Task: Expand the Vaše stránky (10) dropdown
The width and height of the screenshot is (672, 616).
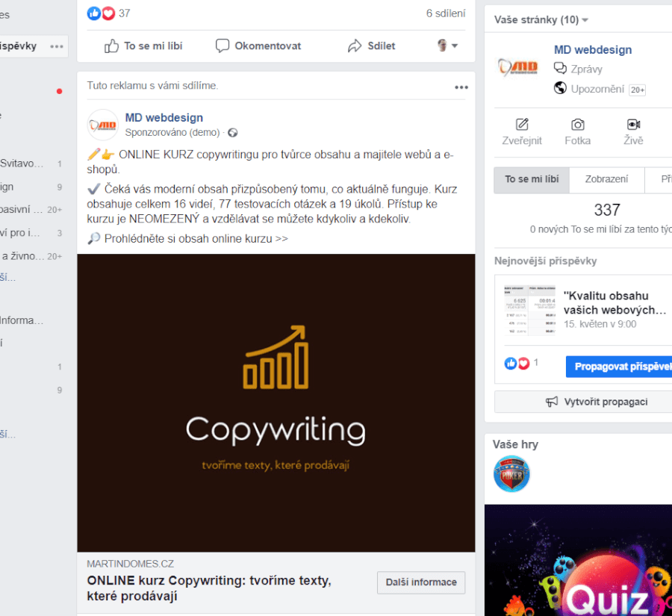Action: click(541, 19)
